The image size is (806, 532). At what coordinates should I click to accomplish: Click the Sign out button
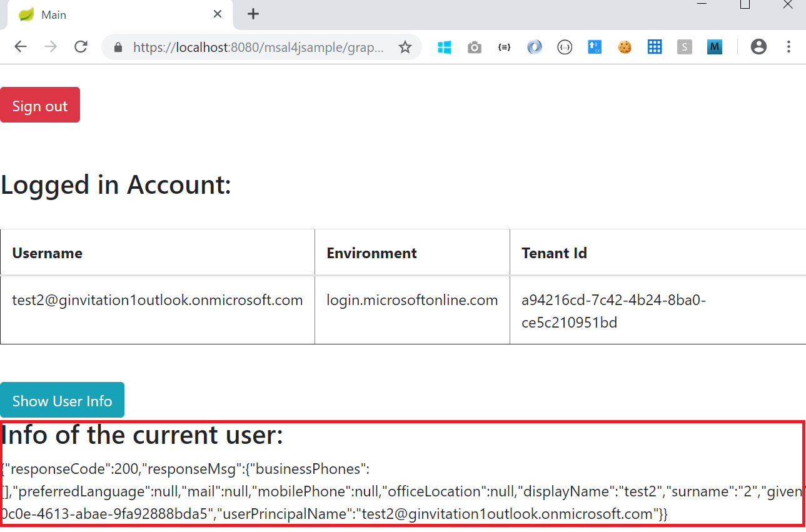coord(40,104)
